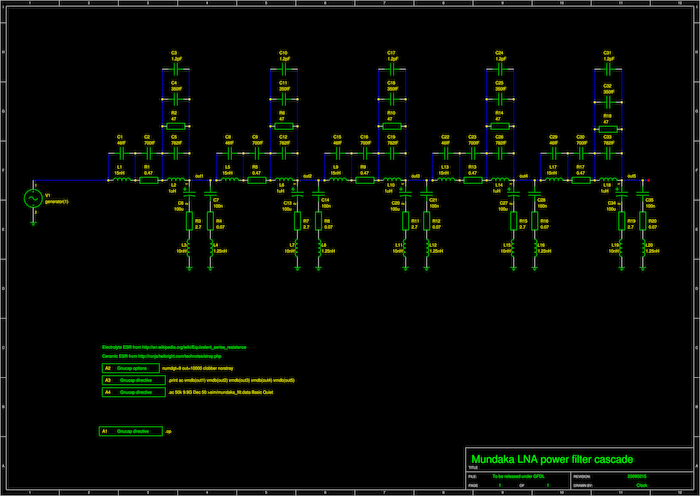The image size is (700, 496).
Task: Select resistor R12 0.07 symbol
Action: pos(426,221)
